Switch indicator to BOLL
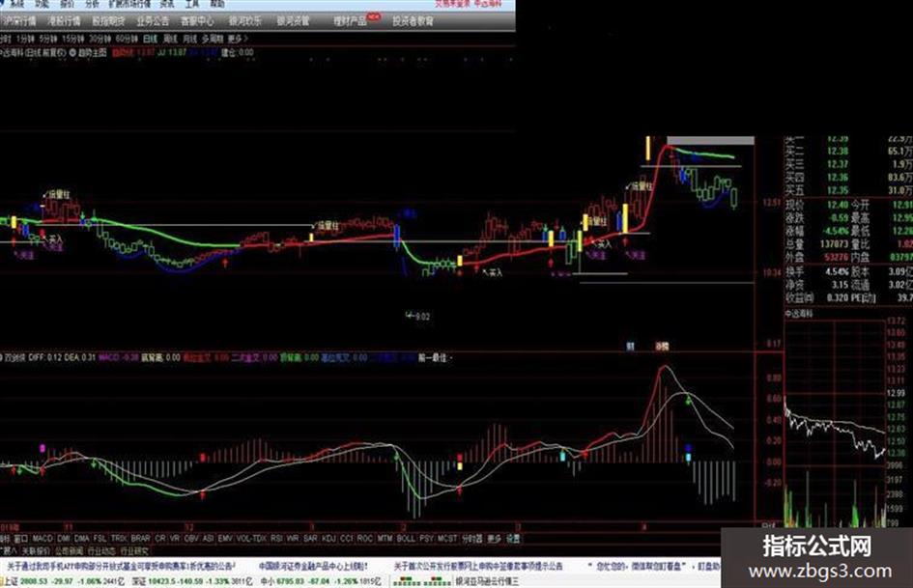The height and width of the screenshot is (588, 913). click(406, 539)
